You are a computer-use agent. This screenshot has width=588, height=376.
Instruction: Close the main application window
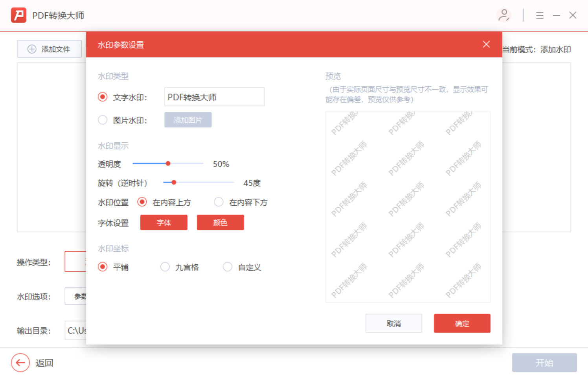573,15
